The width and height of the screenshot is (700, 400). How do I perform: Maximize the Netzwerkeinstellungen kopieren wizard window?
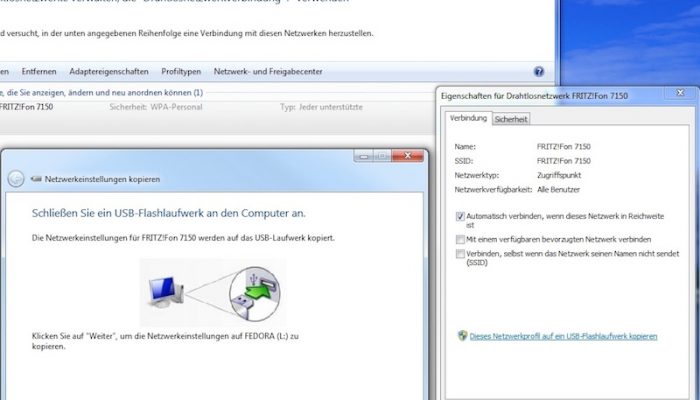383,156
